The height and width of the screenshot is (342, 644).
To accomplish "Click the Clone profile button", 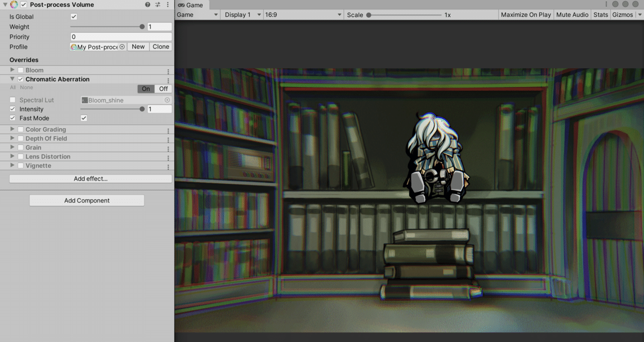I will point(161,47).
